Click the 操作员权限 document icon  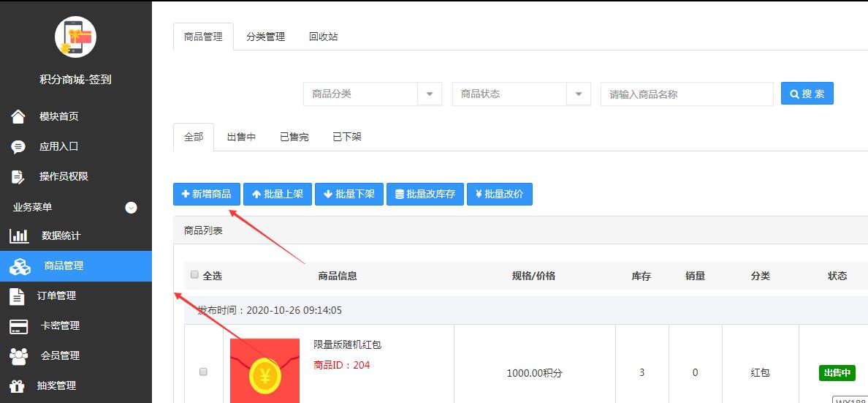pos(18,177)
